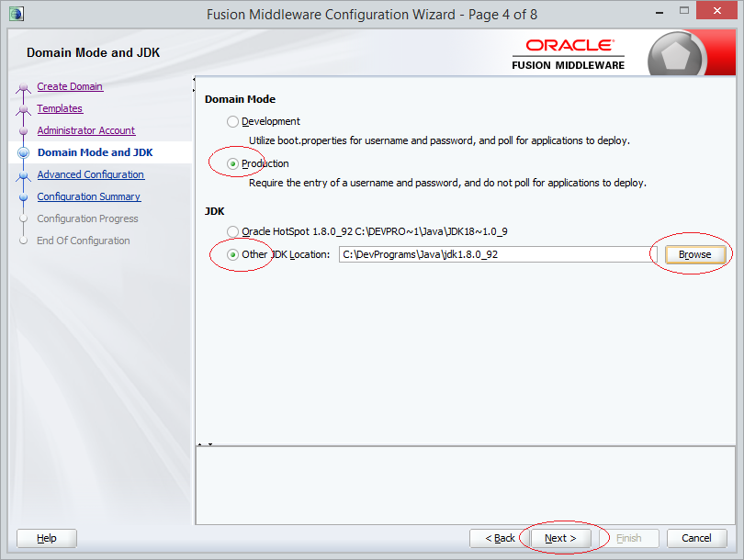Close the Configuration Wizard window
744x560 pixels.
[x=717, y=10]
